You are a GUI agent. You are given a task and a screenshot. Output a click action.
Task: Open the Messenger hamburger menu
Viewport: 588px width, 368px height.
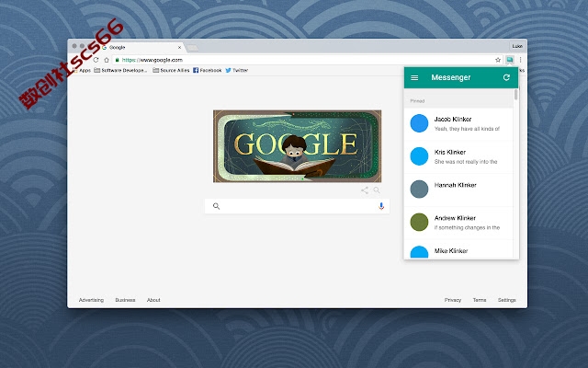[414, 77]
